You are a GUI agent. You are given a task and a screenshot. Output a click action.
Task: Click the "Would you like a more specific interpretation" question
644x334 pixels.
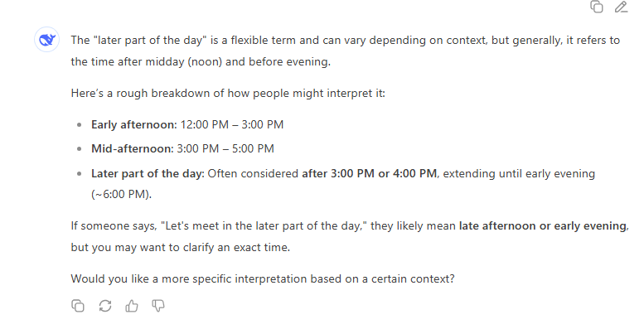click(262, 278)
